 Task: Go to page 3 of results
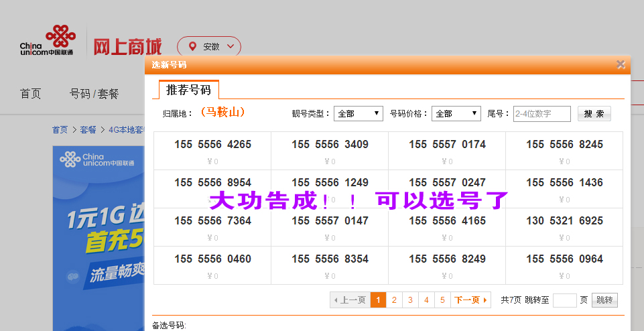410,300
